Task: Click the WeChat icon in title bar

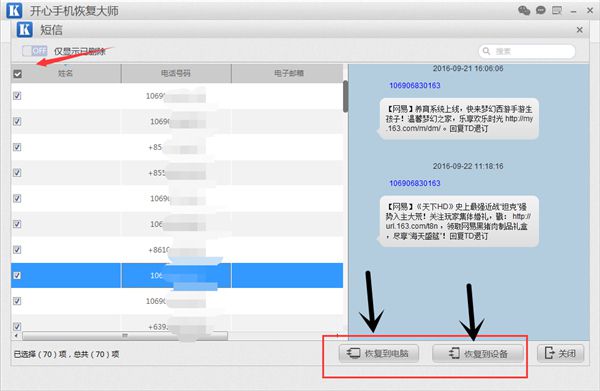Action: (524, 10)
